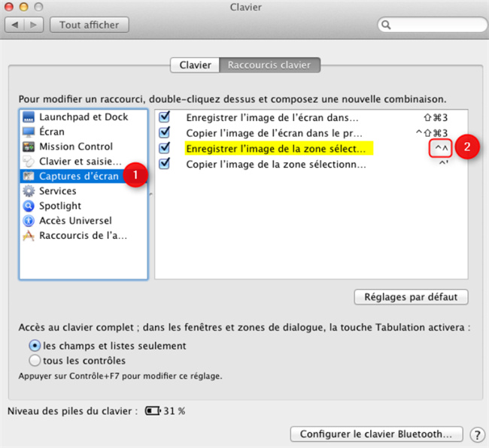Click the Services gear icon
The image size is (489, 448).
click(29, 191)
